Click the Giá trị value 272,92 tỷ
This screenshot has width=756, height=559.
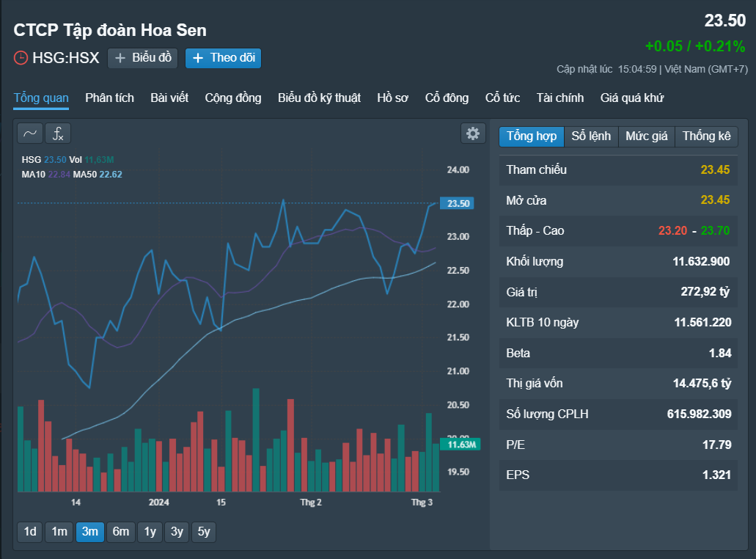705,291
